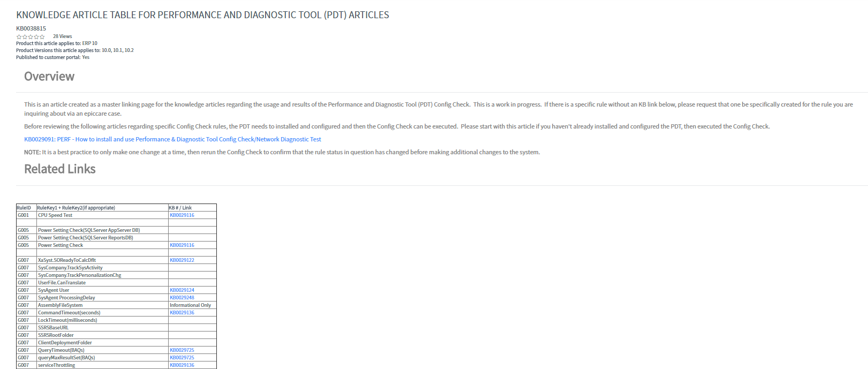
Task: Open KB0029122 link for XaSyst.SOReadyToCalcDflt
Action: [182, 260]
